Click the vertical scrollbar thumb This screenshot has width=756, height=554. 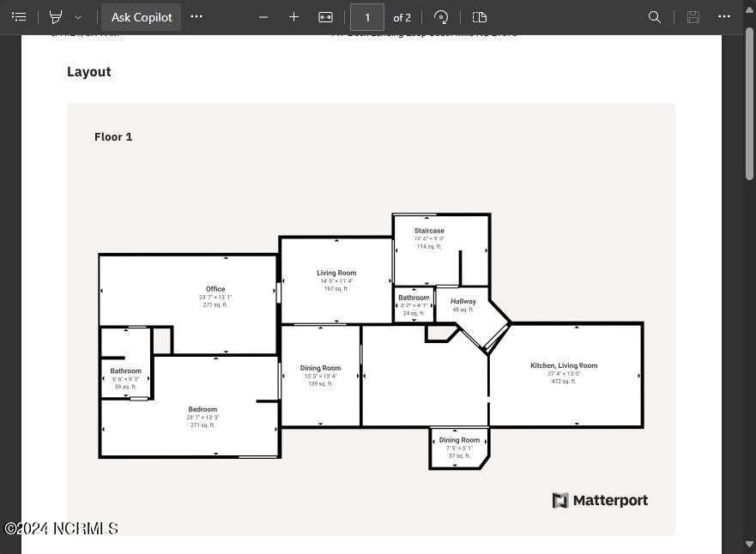(749, 103)
